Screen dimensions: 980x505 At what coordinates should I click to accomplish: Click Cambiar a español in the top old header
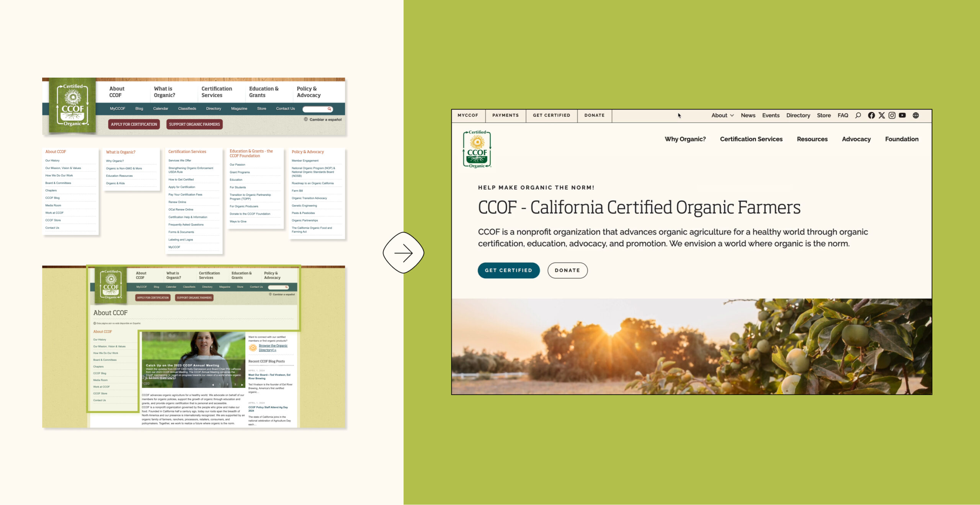(323, 120)
